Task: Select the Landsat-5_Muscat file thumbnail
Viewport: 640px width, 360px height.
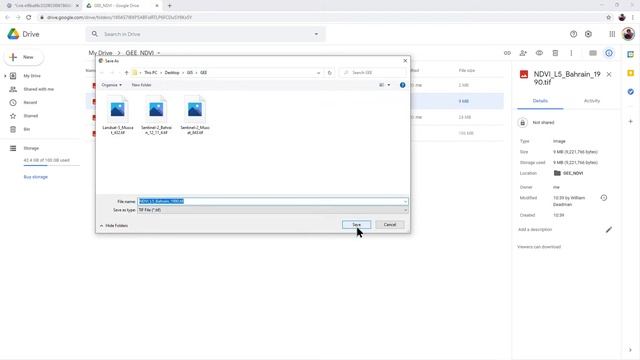Action: pyautogui.click(x=118, y=115)
